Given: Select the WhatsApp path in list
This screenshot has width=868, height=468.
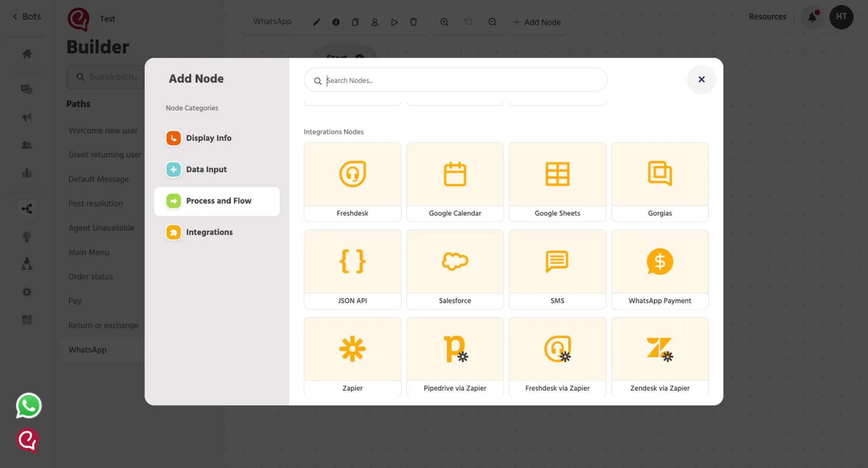Looking at the screenshot, I should click(87, 350).
